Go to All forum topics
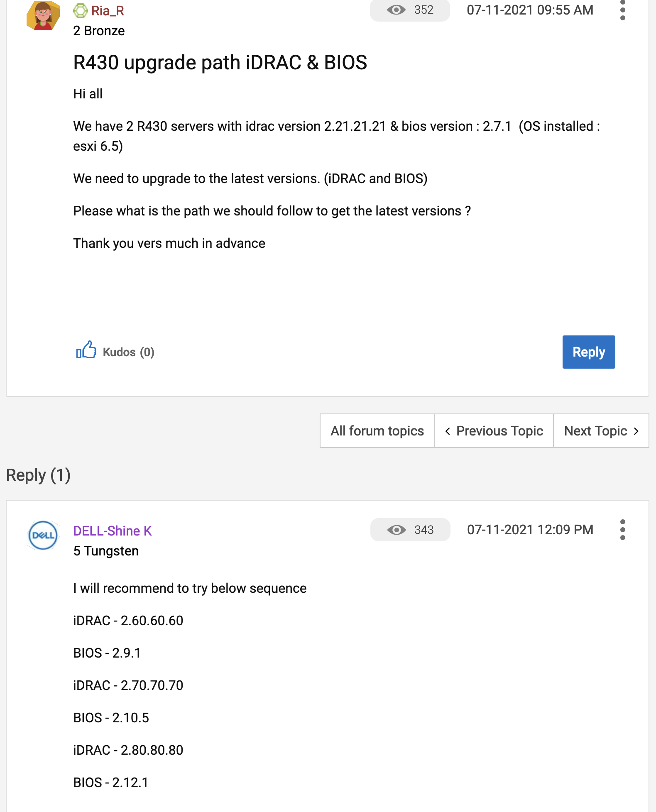Screen dimensions: 656x812 click(x=377, y=431)
